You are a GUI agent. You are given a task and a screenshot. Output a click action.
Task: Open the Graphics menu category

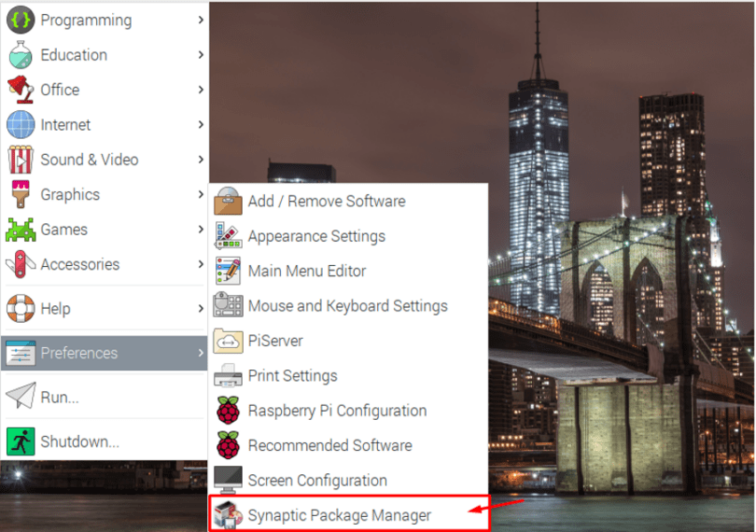pos(105,194)
